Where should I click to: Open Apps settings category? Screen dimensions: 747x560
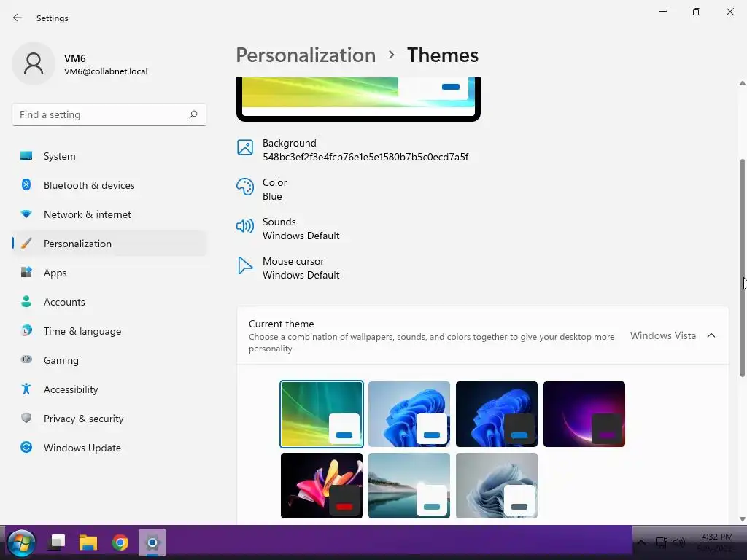(109, 273)
